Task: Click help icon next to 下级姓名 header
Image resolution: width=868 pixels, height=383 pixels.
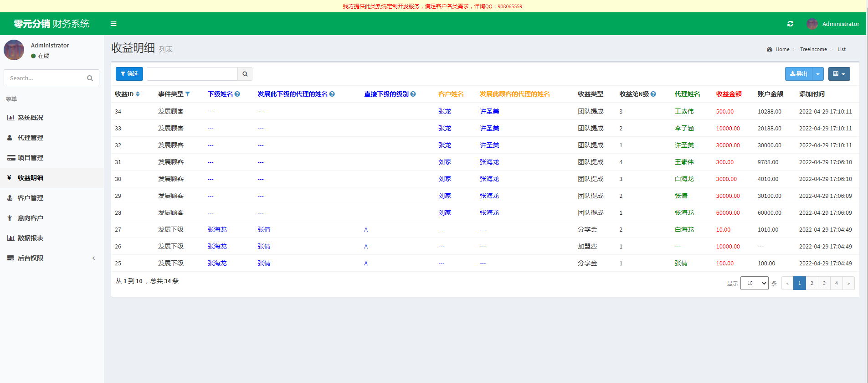Action: coord(237,94)
